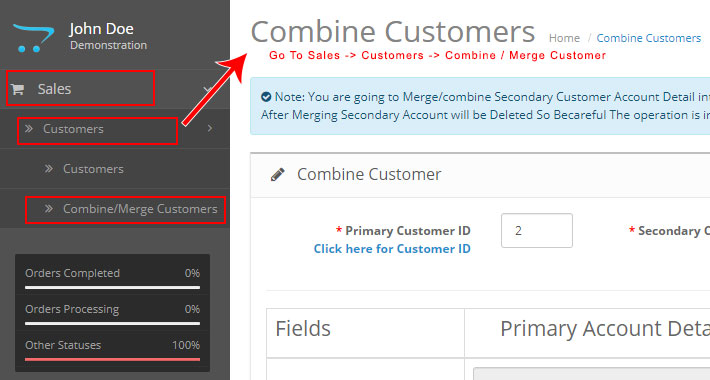Collapse the Sales menu using its arrow
The width and height of the screenshot is (710, 380).
(x=207, y=89)
